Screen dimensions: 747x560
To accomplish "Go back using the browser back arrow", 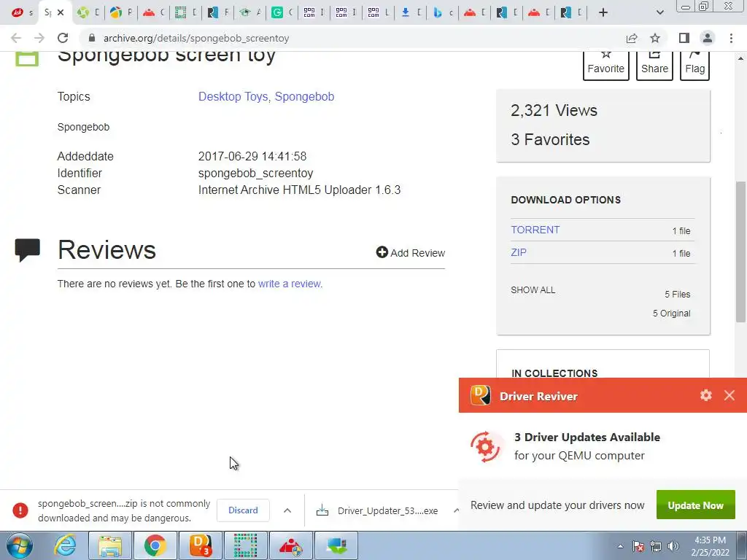I will pos(16,38).
